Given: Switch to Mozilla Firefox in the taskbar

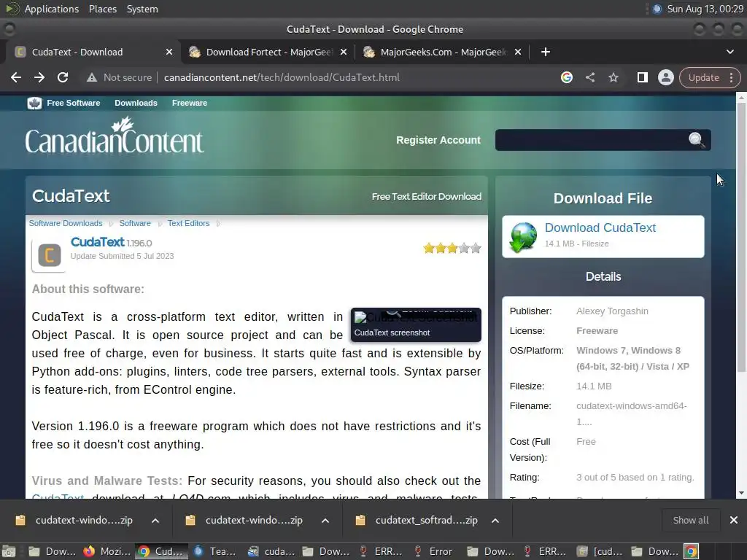Looking at the screenshot, I should (x=107, y=551).
